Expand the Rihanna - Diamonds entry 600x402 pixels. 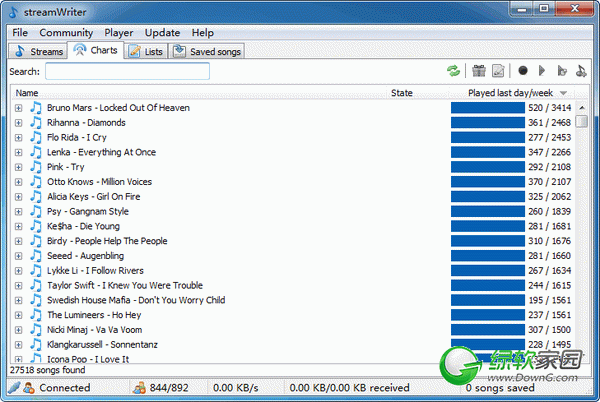(x=18, y=123)
